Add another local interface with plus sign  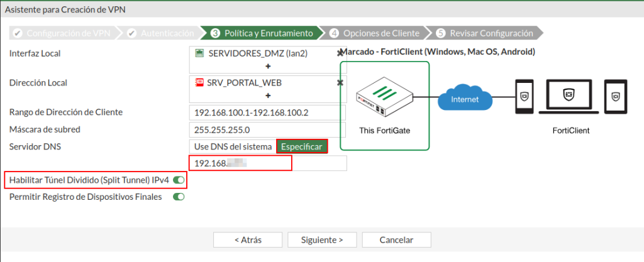point(267,66)
